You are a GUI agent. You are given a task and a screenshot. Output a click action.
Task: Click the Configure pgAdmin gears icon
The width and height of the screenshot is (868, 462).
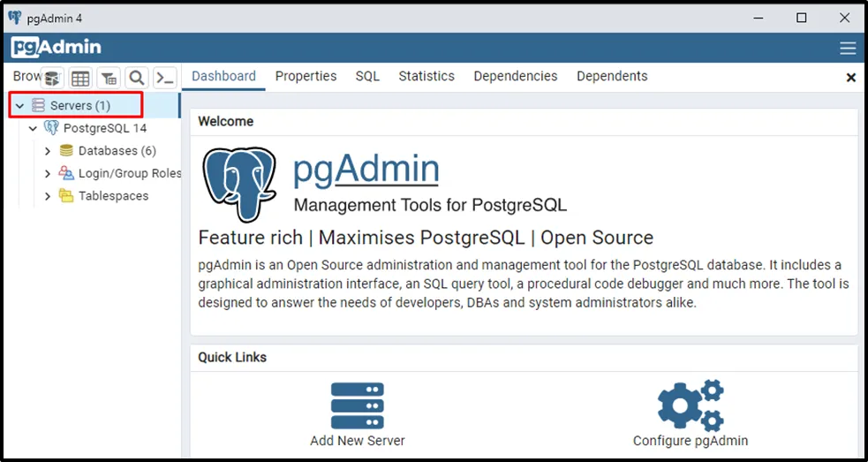pyautogui.click(x=690, y=406)
